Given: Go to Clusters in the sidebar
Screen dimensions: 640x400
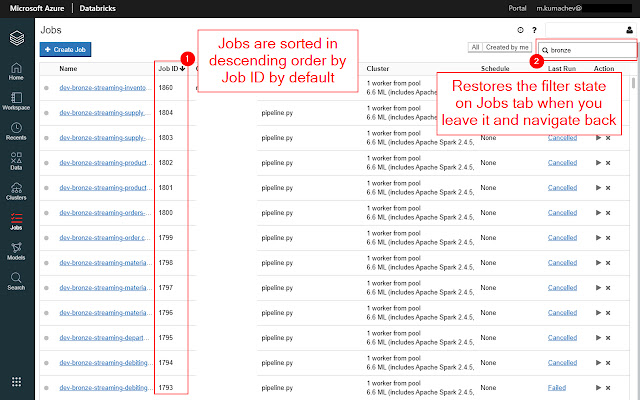Looking at the screenshot, I should (16, 191).
